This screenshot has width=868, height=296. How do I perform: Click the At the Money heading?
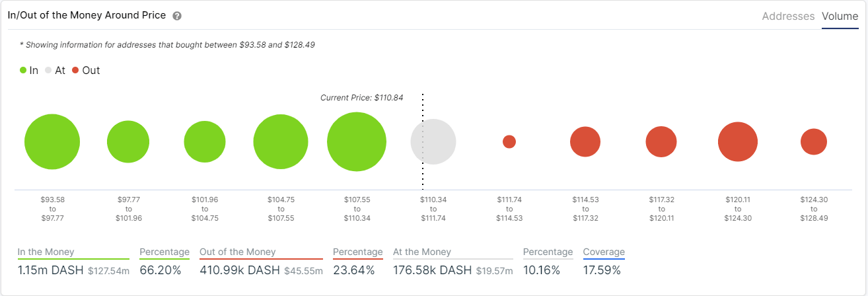coord(422,252)
